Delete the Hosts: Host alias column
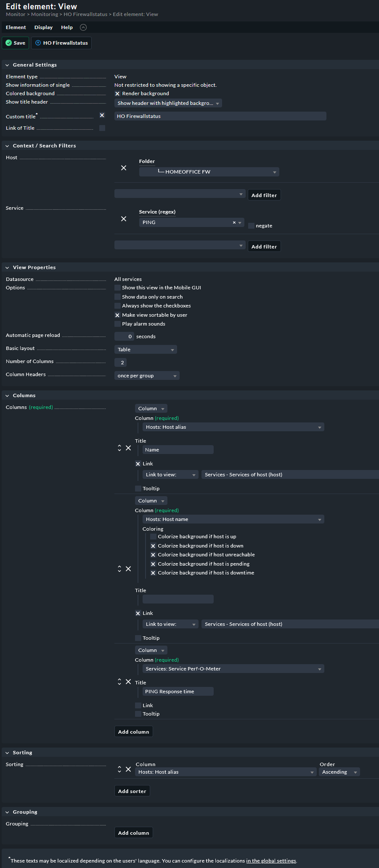This screenshot has width=379, height=868. coord(128,448)
